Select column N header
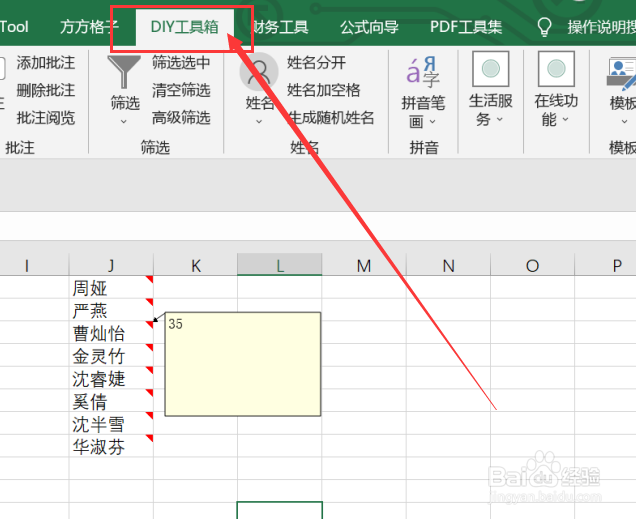Image resolution: width=636 pixels, height=519 pixels. (x=448, y=266)
